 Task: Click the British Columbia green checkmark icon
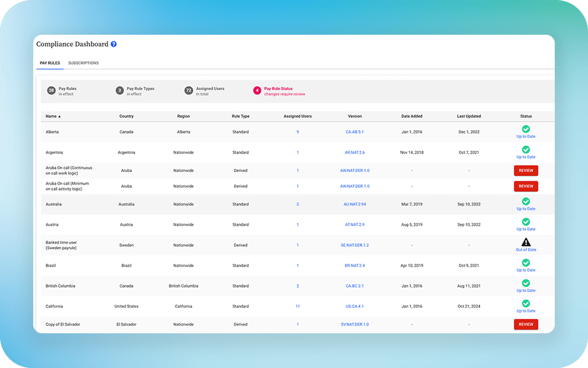pyautogui.click(x=526, y=283)
